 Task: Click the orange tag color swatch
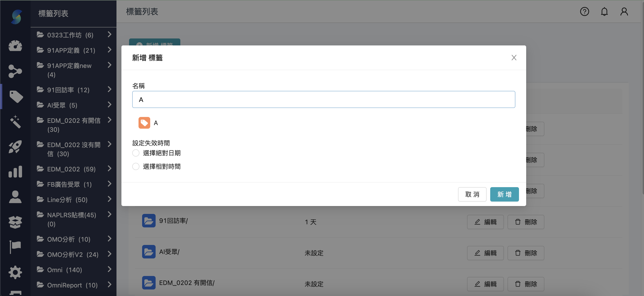click(144, 123)
